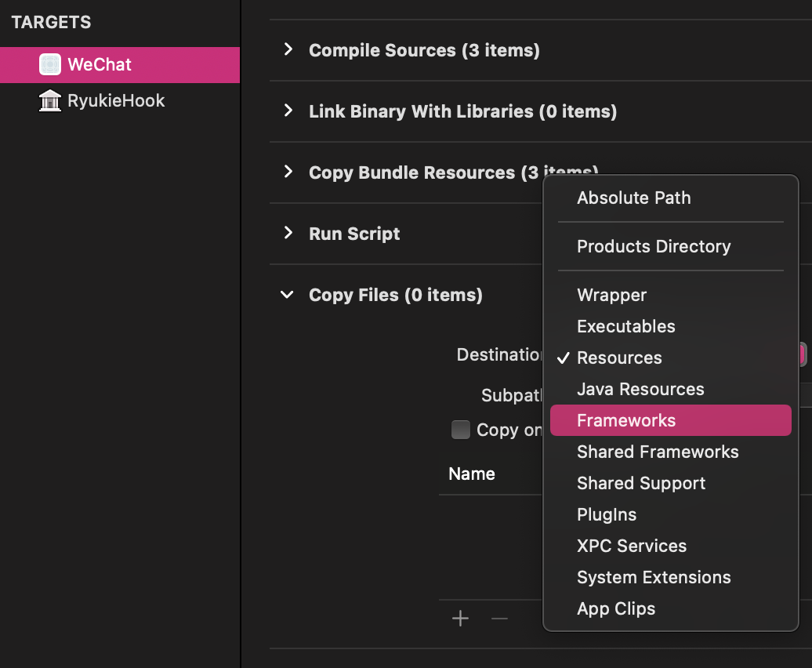Collapse the Copy Files section
This screenshot has height=668, width=812.
[x=288, y=295]
